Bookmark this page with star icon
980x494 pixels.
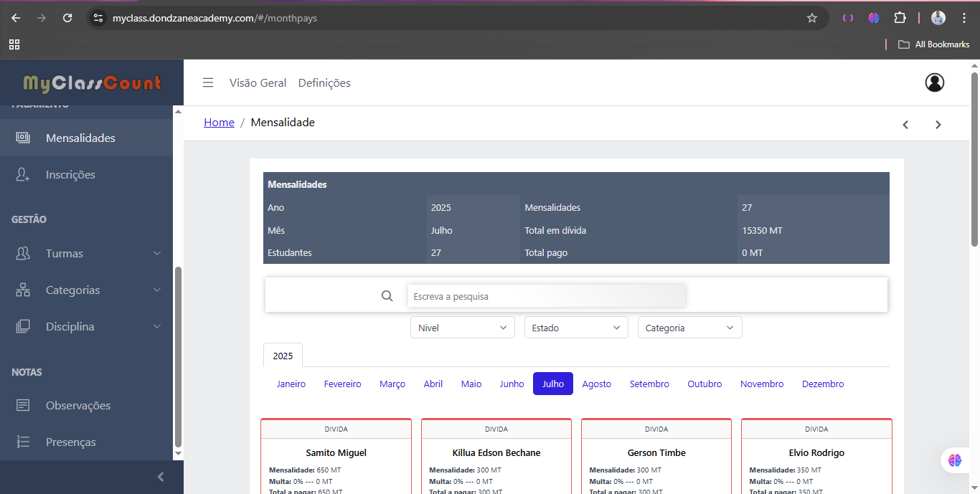tap(812, 18)
